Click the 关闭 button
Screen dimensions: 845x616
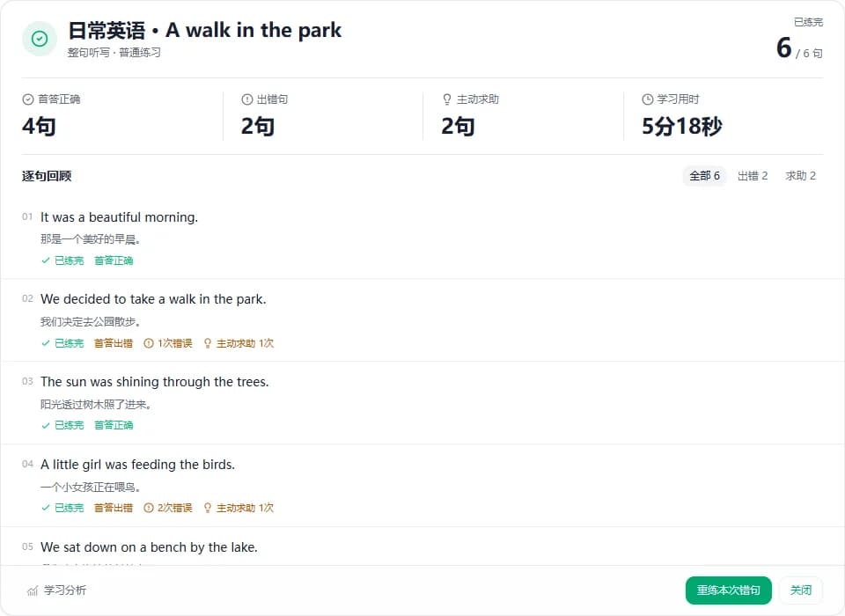[801, 590]
